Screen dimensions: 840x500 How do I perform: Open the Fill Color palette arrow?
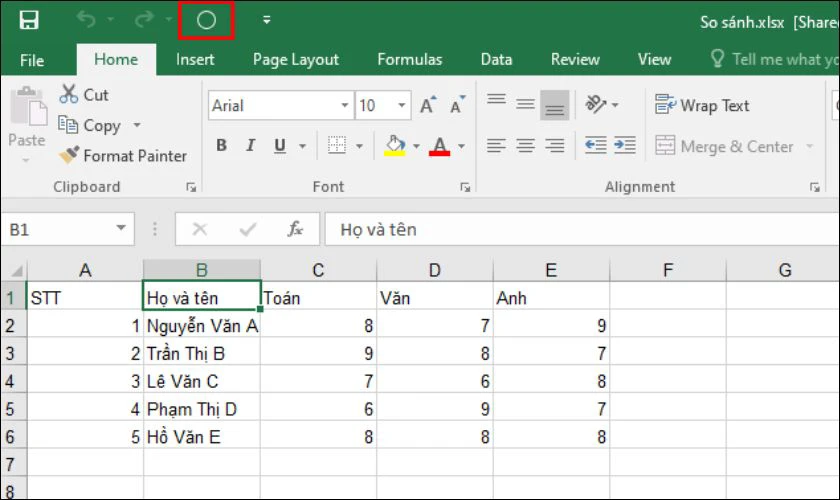click(x=416, y=146)
